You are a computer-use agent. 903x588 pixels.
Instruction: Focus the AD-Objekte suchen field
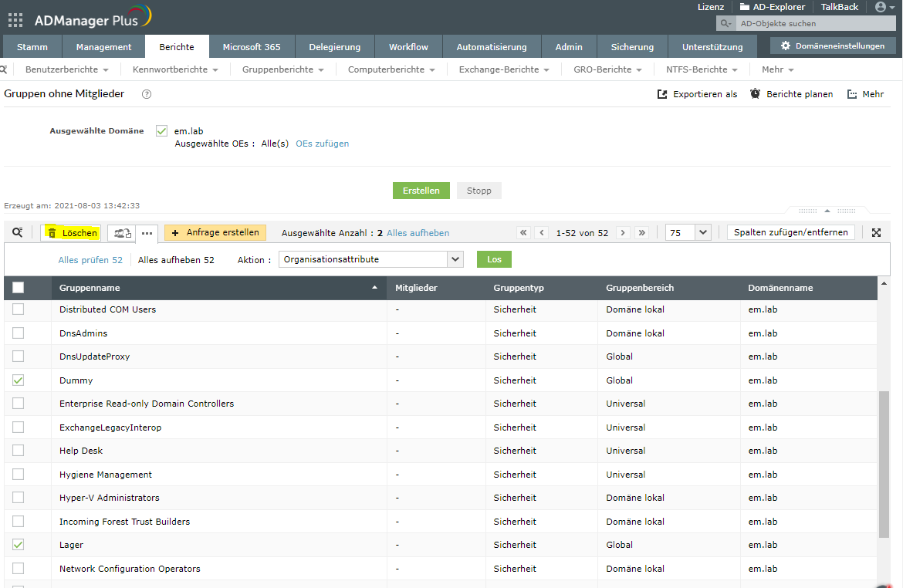click(816, 24)
